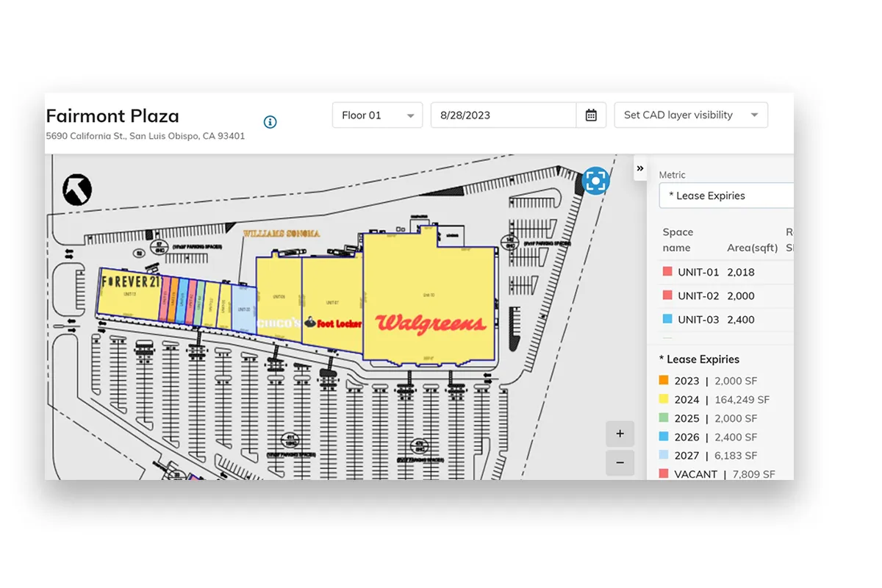882x588 pixels.
Task: Click the Williams Sonoma label on map
Action: point(282,233)
